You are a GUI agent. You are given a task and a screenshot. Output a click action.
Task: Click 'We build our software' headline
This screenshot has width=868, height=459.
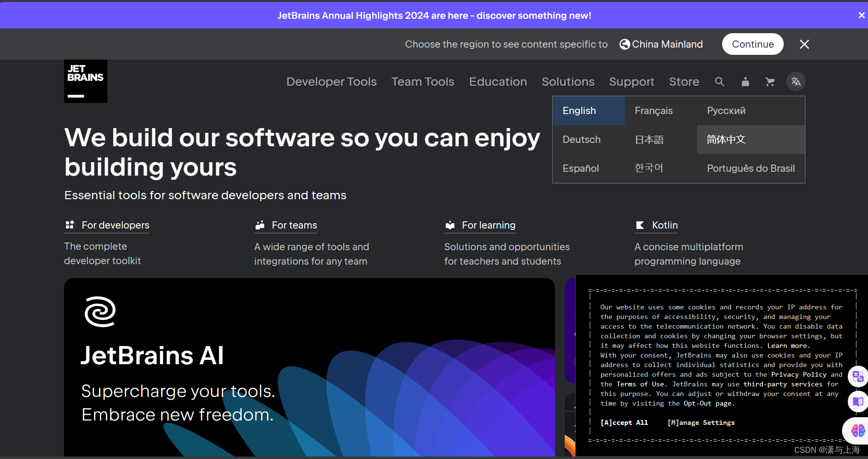click(302, 152)
